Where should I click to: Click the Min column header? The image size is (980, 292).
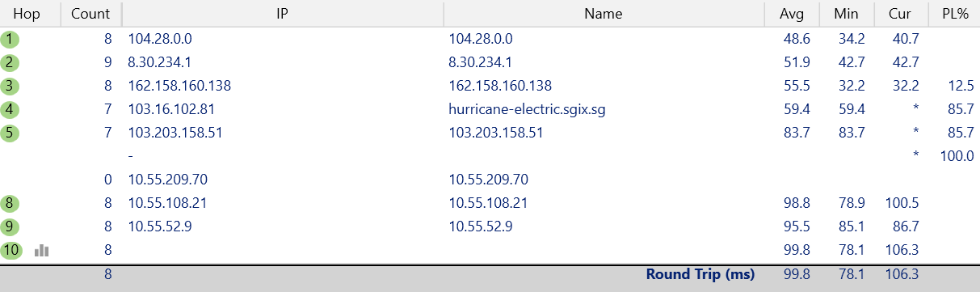tap(846, 14)
